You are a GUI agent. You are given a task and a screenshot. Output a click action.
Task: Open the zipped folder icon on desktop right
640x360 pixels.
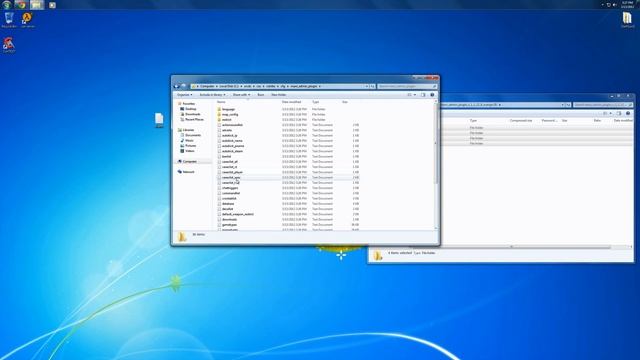[x=627, y=20]
